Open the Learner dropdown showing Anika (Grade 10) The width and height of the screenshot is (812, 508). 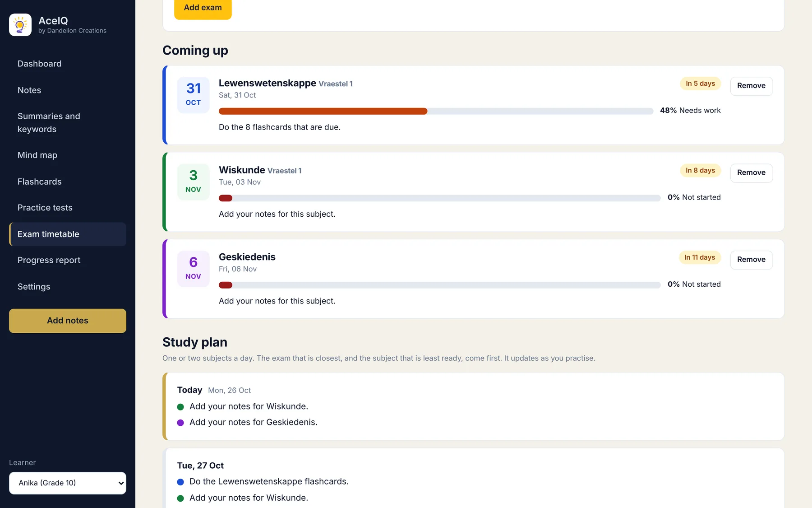[68, 483]
